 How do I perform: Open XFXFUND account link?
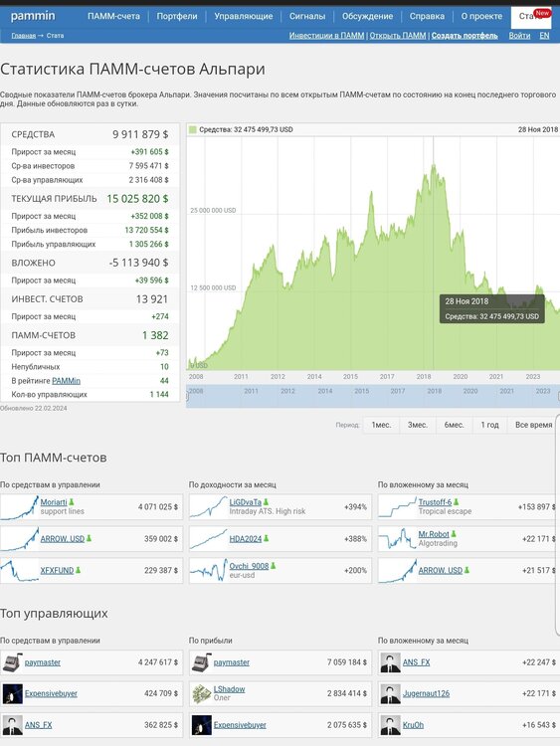tap(57, 570)
